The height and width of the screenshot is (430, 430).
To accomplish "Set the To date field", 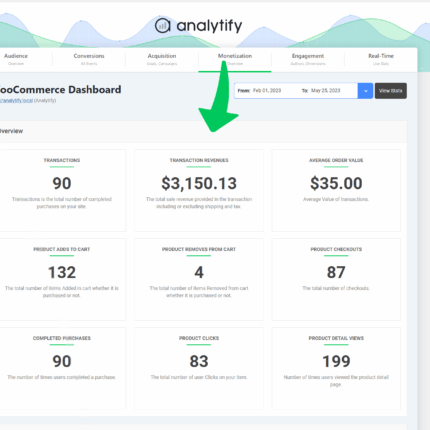I will click(x=325, y=91).
